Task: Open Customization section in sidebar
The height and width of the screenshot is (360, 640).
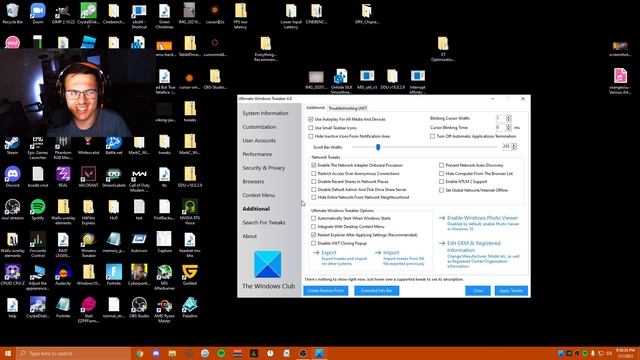Action: [x=259, y=127]
